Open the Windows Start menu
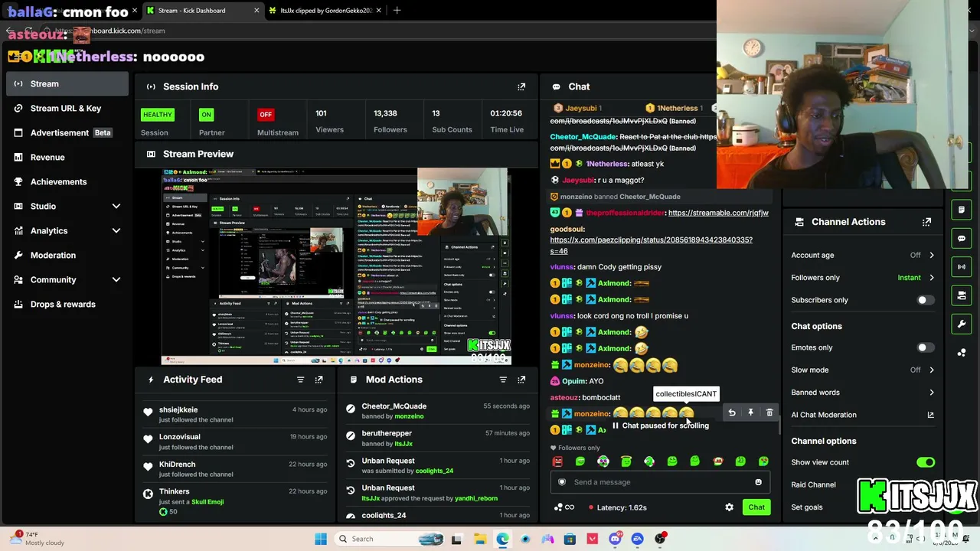This screenshot has height=551, width=980. coord(321,539)
